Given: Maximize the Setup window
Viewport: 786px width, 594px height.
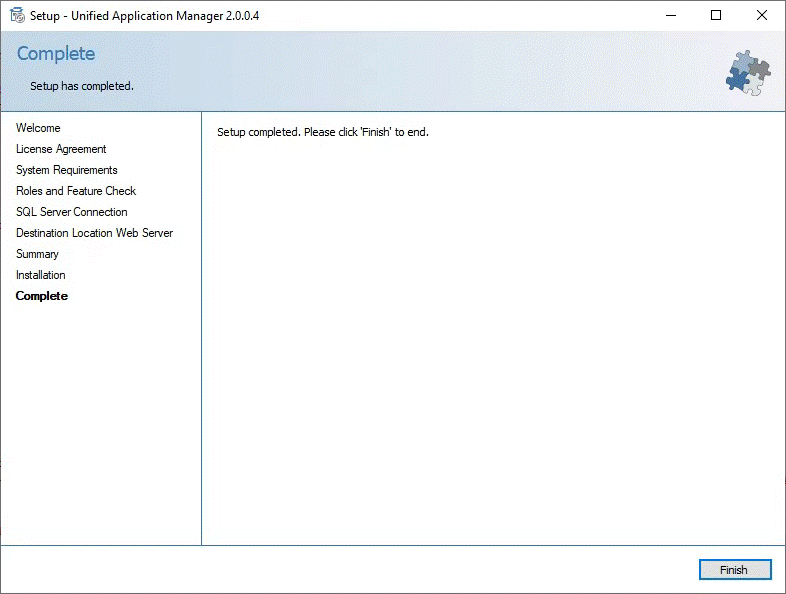Looking at the screenshot, I should [x=716, y=16].
